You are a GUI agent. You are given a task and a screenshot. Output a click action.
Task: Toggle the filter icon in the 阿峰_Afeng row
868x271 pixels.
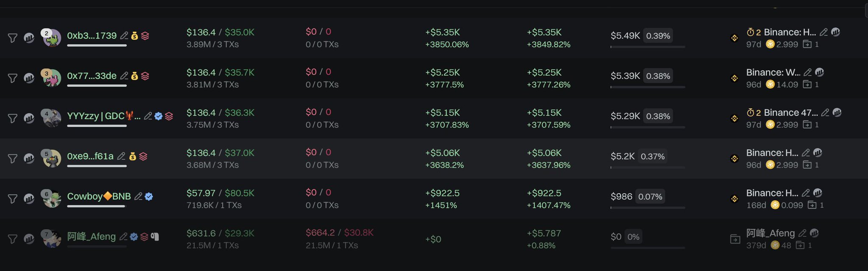pos(13,239)
